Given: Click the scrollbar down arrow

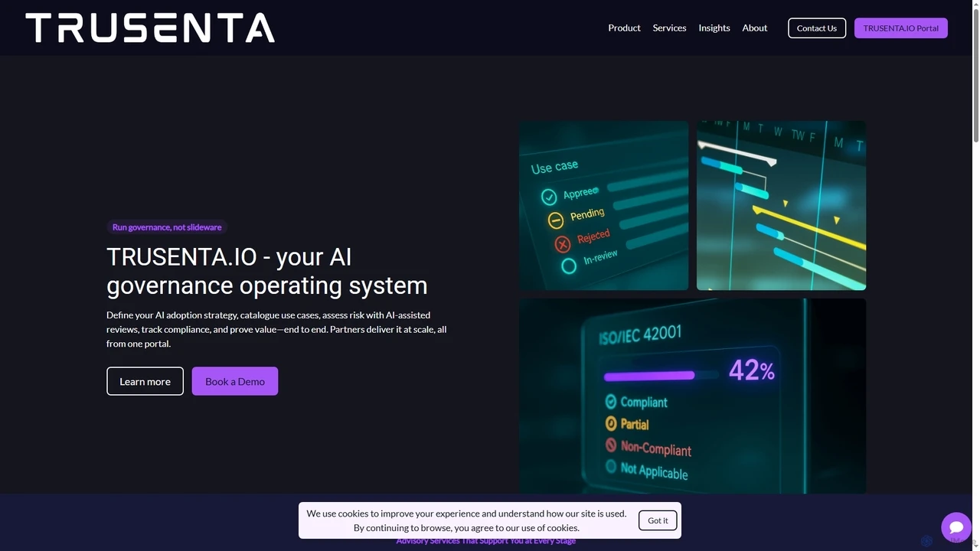Looking at the screenshot, I should point(976,546).
